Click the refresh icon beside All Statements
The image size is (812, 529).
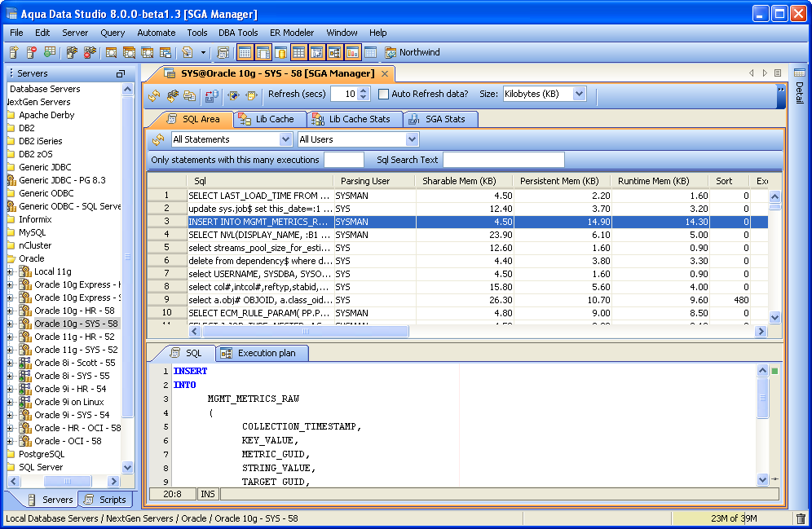tap(158, 140)
